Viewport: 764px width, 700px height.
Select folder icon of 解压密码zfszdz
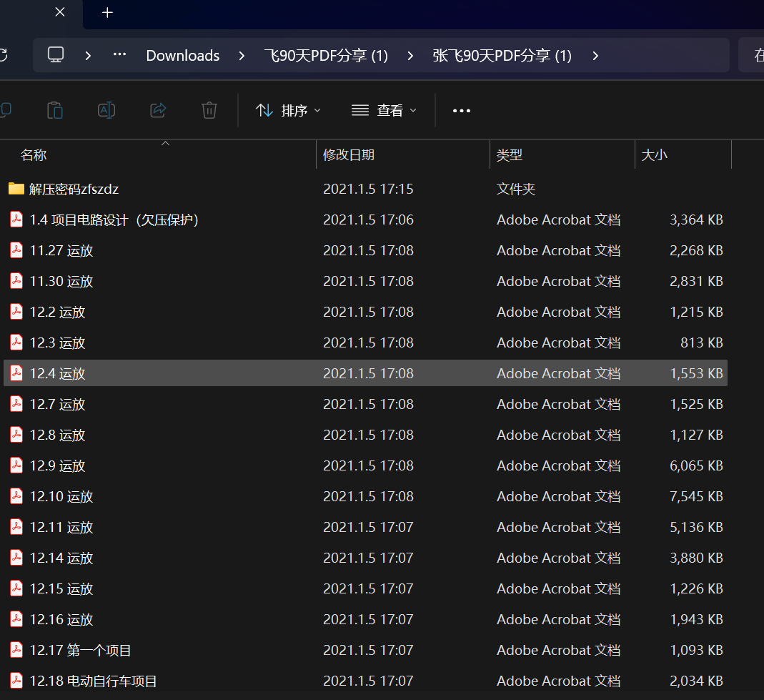pyautogui.click(x=16, y=189)
